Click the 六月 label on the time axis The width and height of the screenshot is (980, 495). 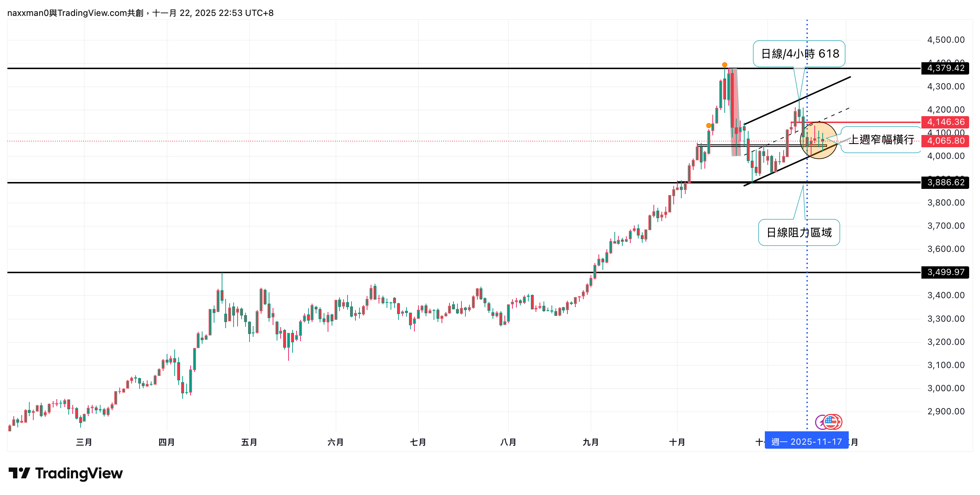(x=336, y=442)
